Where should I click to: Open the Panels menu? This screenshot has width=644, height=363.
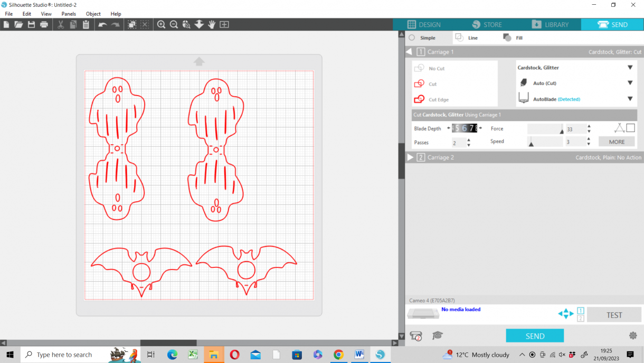[69, 14]
